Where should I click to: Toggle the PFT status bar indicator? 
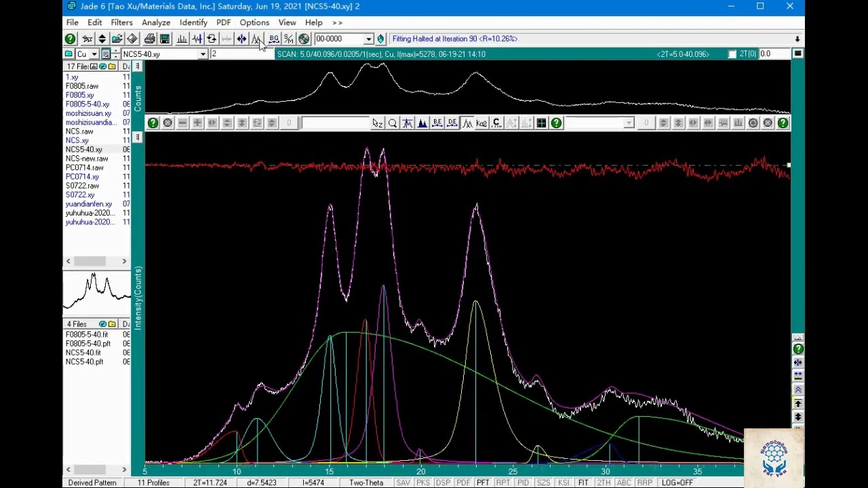(x=483, y=483)
